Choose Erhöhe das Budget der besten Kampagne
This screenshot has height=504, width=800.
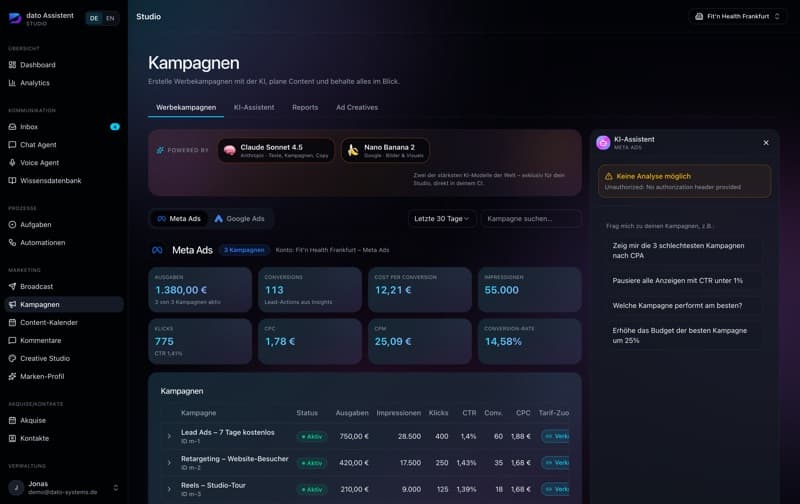click(684, 335)
